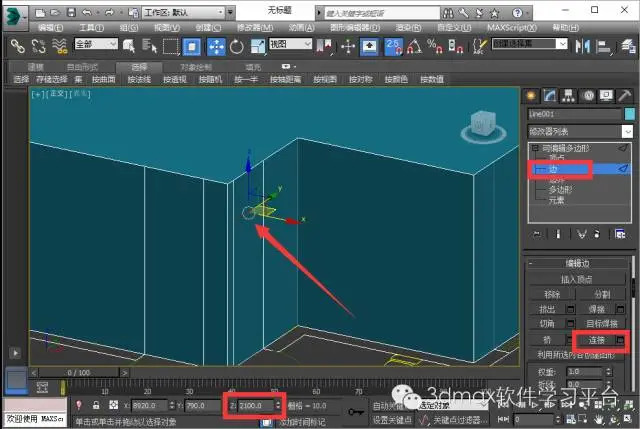This screenshot has width=640, height=429.
Task: Toggle the Angle Snap icon
Action: [415, 46]
